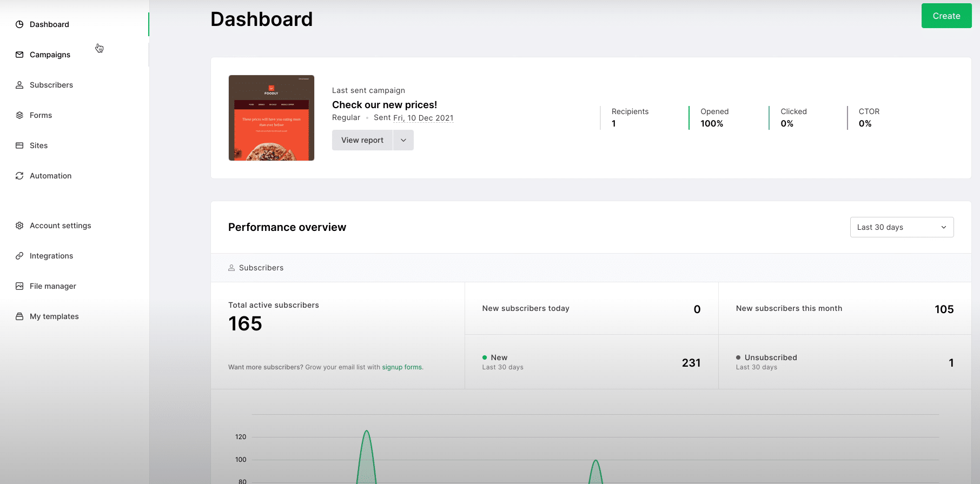This screenshot has height=484, width=980.
Task: Click the Subscribers person icon in sidebar
Action: pos(19,85)
